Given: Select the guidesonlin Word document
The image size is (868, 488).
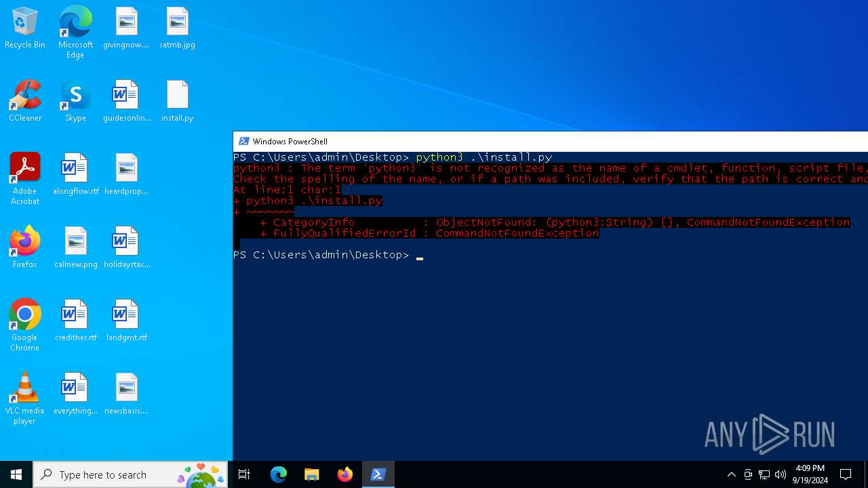Looking at the screenshot, I should (126, 102).
